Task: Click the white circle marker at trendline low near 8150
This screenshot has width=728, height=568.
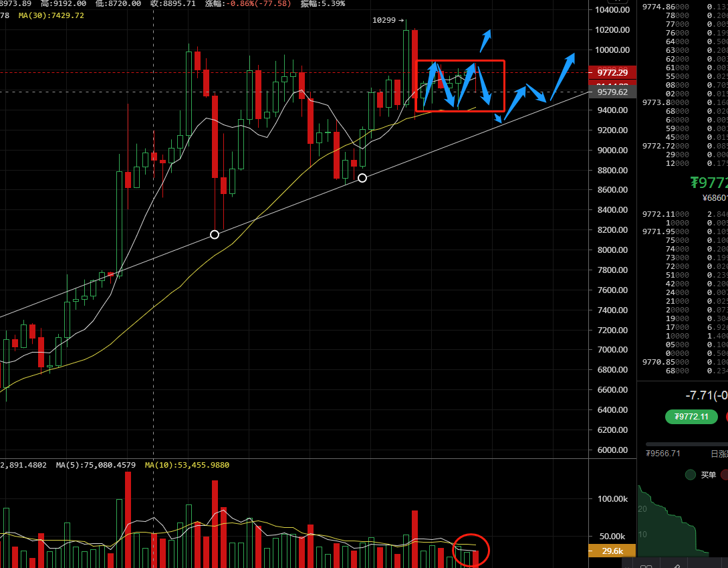Action: (215, 234)
